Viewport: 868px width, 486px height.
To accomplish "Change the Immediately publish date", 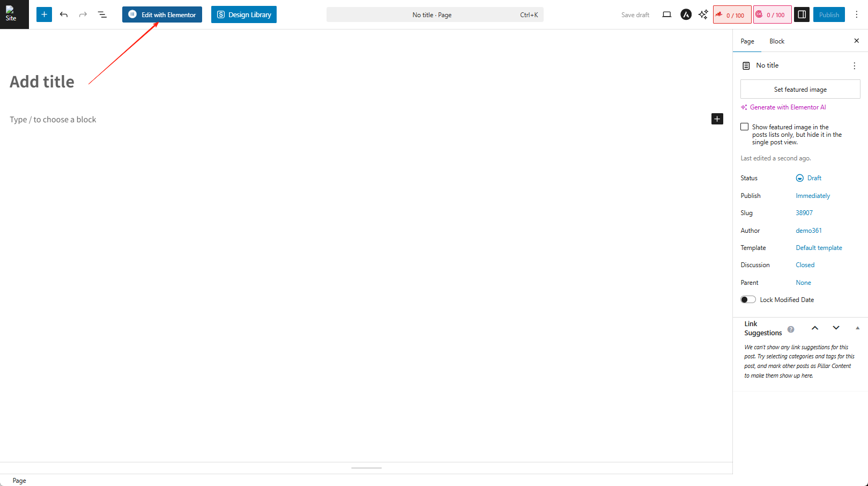I will pos(813,196).
